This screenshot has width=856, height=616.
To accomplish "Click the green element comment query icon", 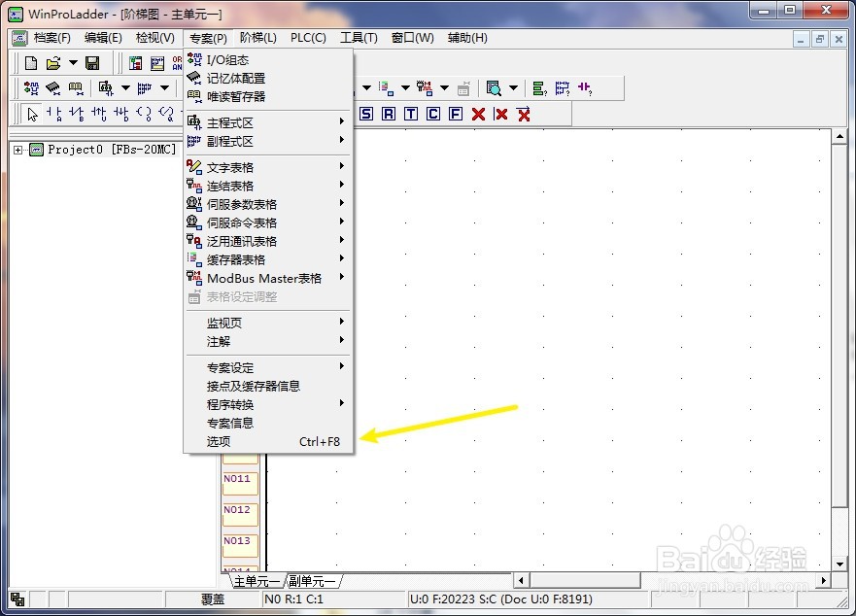I will [540, 87].
